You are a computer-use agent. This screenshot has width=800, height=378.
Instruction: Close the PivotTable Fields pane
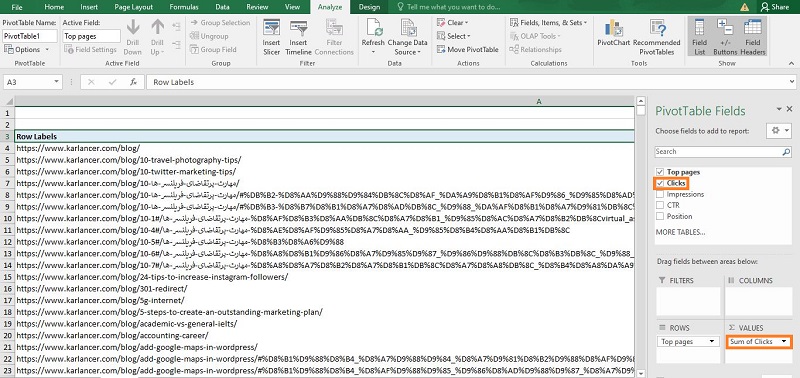789,109
